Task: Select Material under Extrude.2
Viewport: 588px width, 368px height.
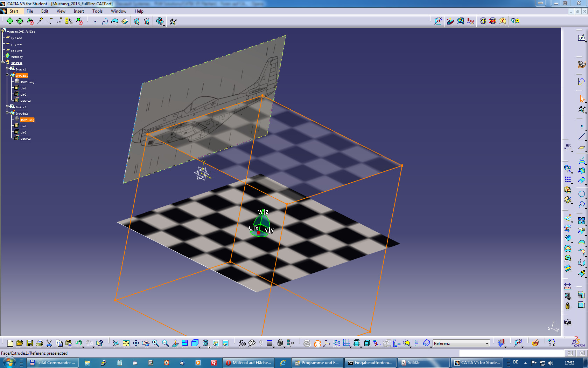Action: coord(25,139)
